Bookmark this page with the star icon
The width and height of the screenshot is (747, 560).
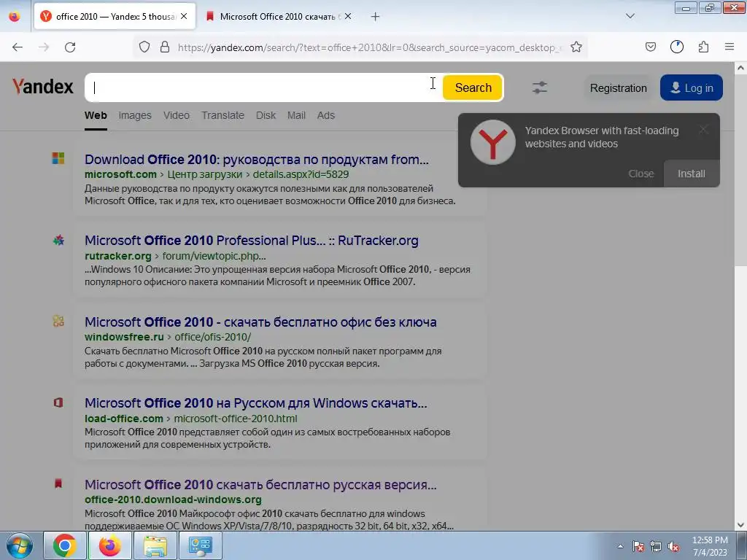pyautogui.click(x=576, y=47)
